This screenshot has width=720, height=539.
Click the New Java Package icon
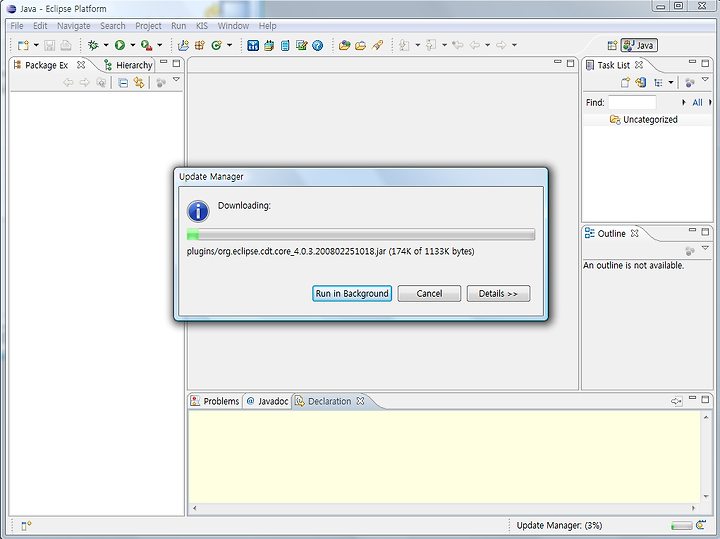pos(200,45)
